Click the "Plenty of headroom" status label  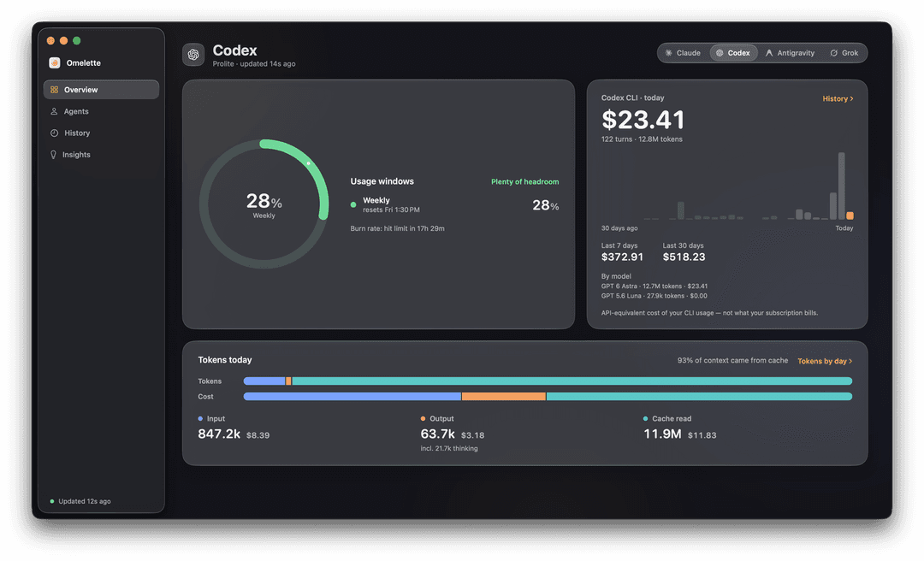pos(525,182)
